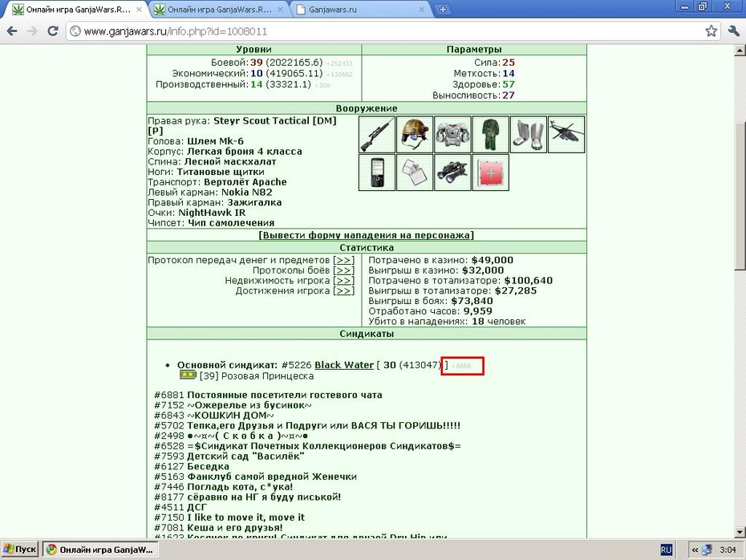
Task: Click the light body armor icon
Action: pos(452,135)
